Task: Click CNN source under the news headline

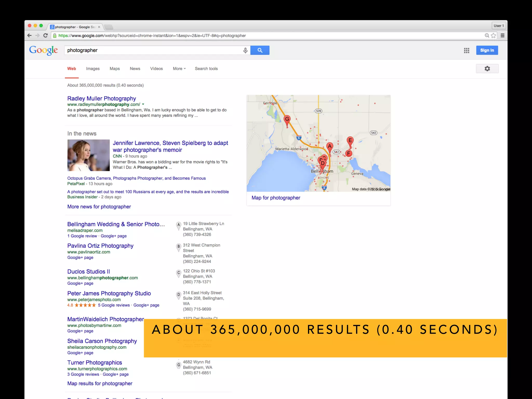Action: tap(117, 156)
